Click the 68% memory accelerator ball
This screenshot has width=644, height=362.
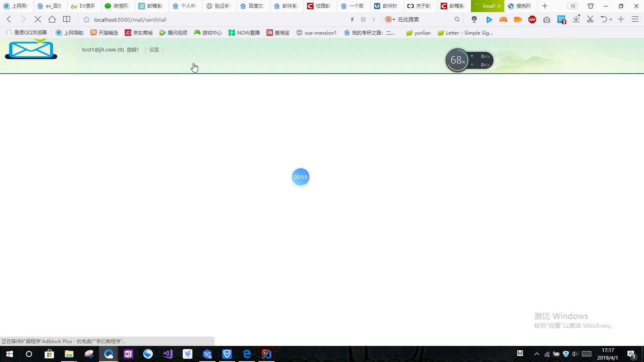coord(457,60)
